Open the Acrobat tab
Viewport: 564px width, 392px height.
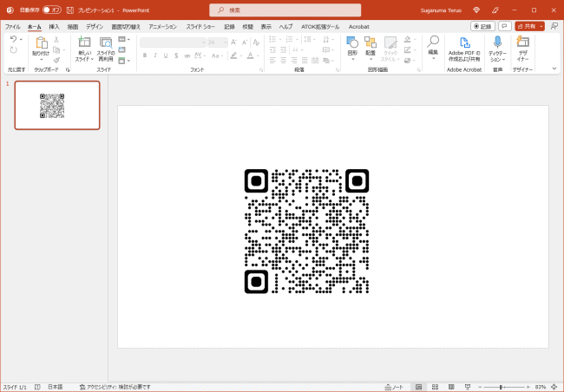click(358, 27)
